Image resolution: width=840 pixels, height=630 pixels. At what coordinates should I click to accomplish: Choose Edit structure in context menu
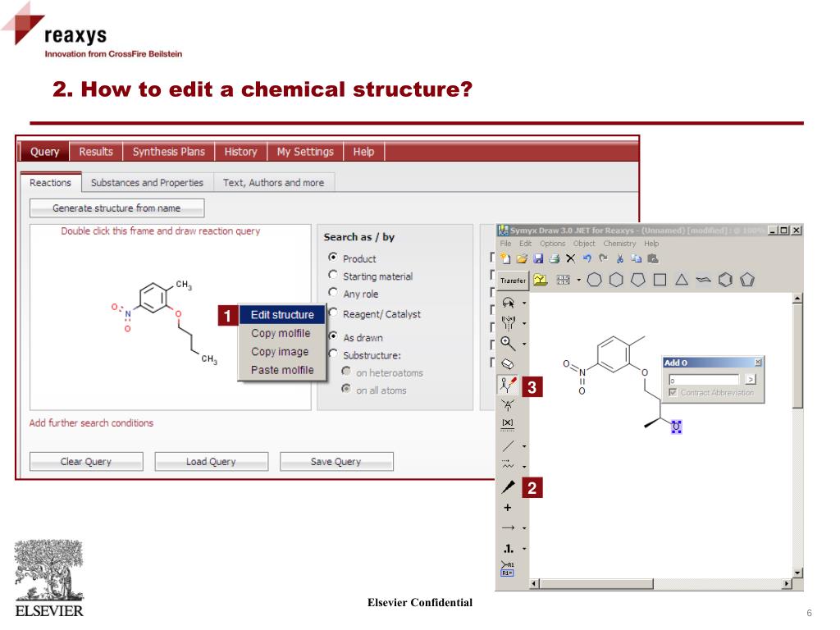pos(282,315)
